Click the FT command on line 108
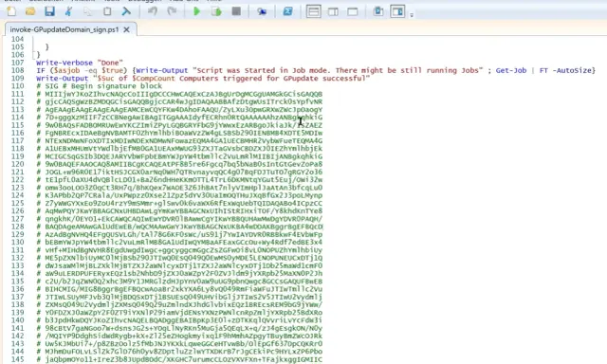607x364 pixels. tap(543, 70)
